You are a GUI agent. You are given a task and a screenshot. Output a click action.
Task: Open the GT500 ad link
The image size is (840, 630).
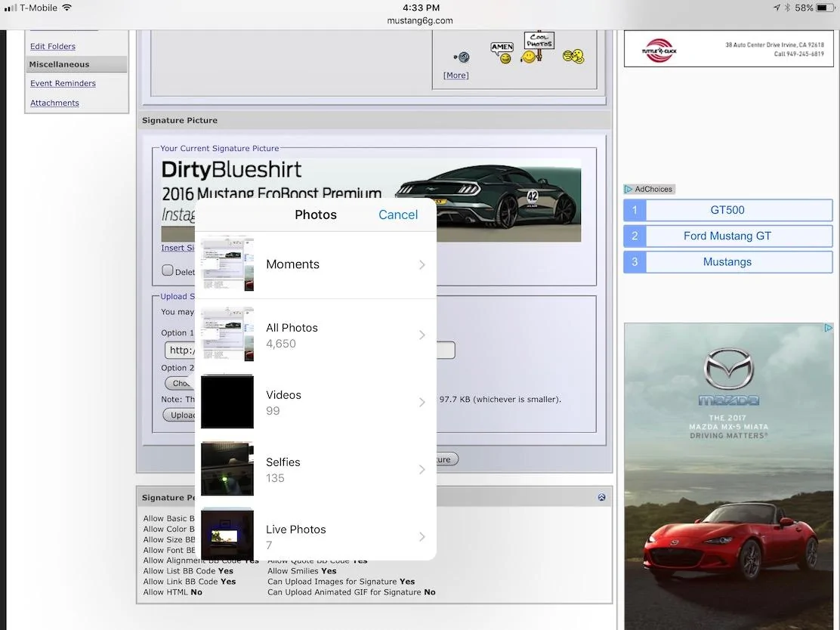pyautogui.click(x=727, y=210)
